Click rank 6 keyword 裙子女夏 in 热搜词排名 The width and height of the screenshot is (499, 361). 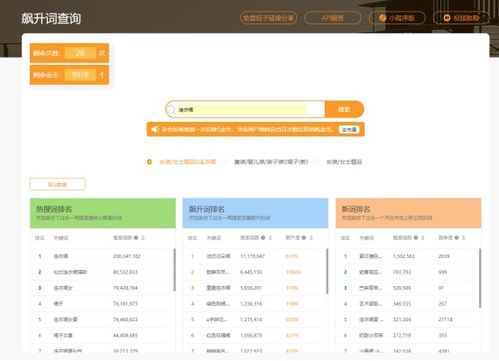[x=63, y=335]
